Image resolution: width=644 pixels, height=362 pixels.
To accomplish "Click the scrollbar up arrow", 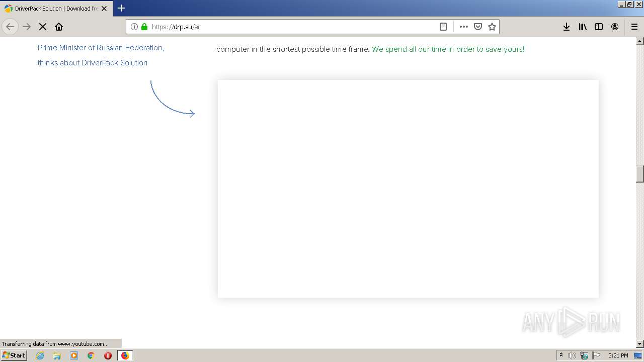I will coord(640,41).
